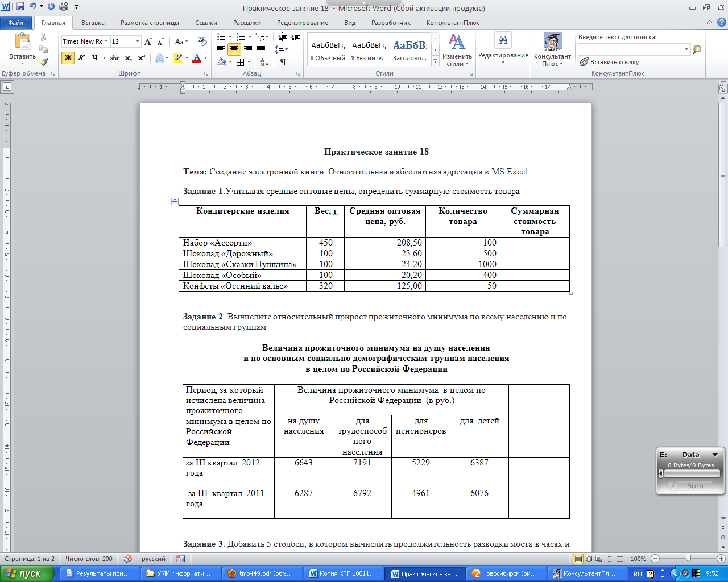Open the font size dropdown
The image size is (728, 582).
point(138,41)
